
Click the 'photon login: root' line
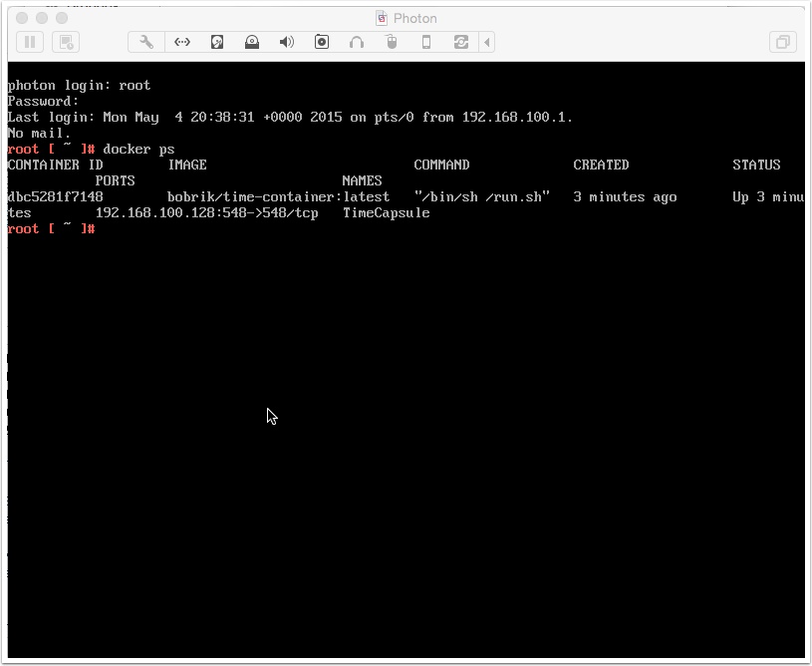[x=80, y=86]
